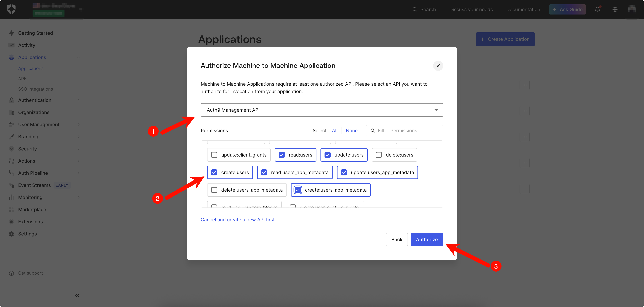Click Create Application button

tap(505, 39)
